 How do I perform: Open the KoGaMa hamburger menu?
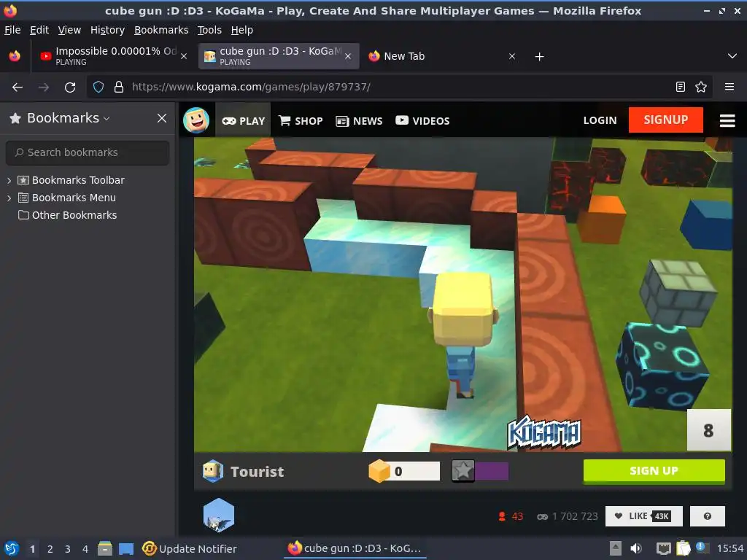727,120
